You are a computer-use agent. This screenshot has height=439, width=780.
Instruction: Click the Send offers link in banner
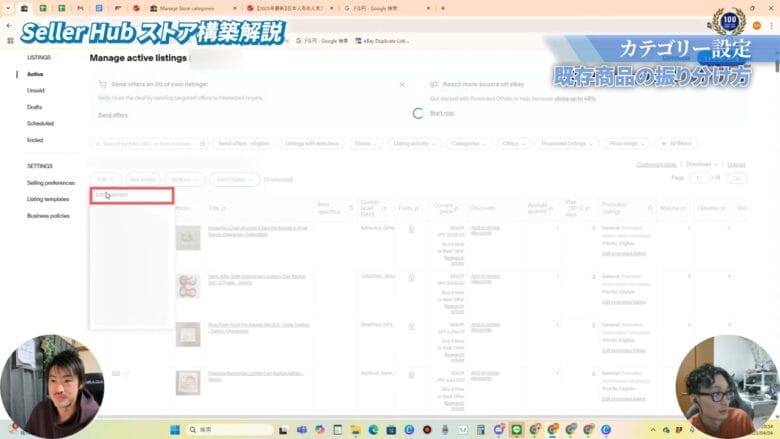[x=113, y=115]
